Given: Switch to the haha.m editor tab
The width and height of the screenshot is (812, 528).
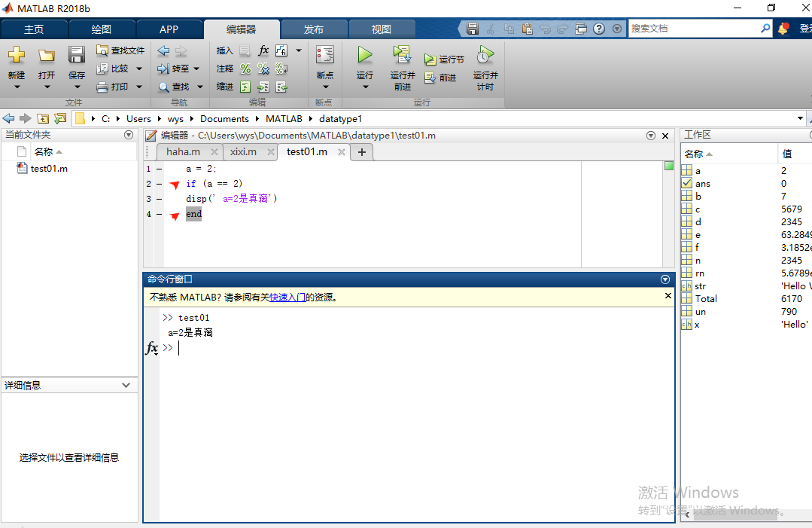Looking at the screenshot, I should pos(184,152).
